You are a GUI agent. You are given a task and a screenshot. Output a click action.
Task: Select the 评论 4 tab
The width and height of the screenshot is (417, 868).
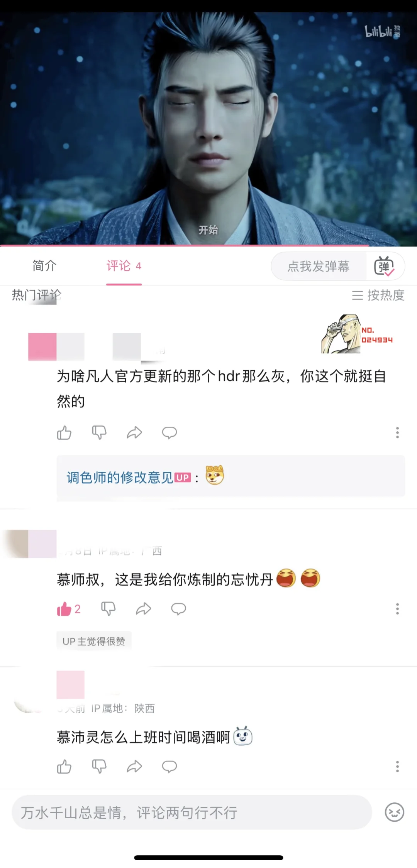tap(124, 266)
